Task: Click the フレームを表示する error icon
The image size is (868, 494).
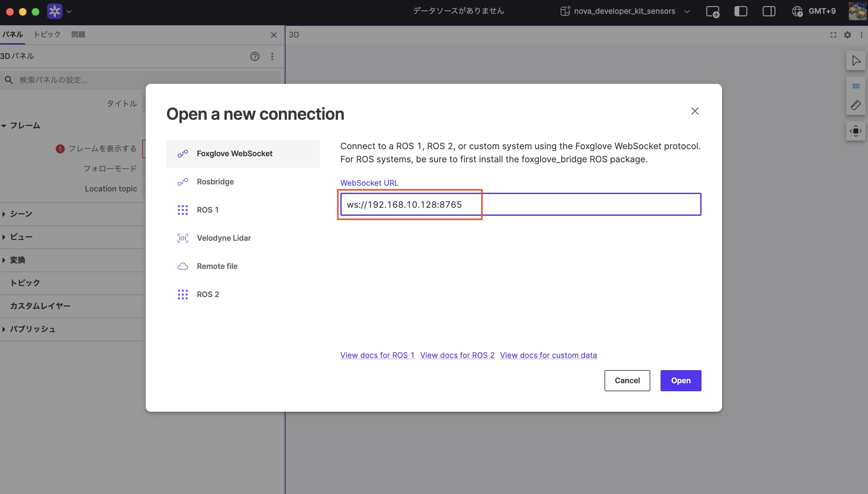Action: 60,149
